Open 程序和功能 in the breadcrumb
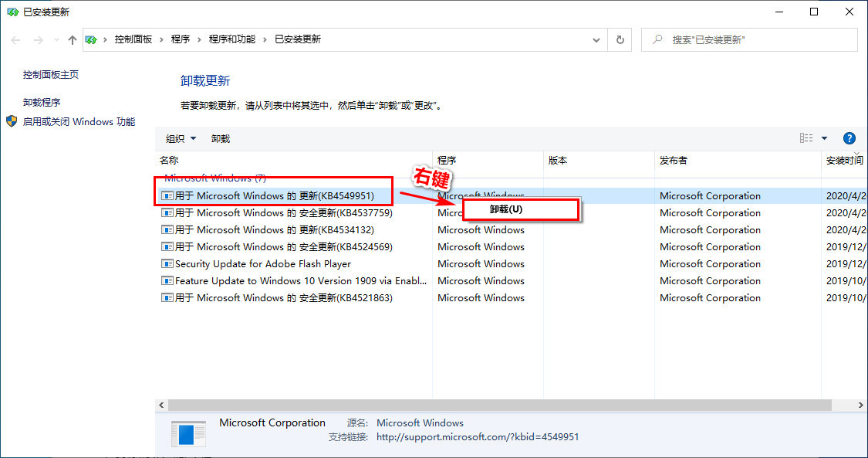The image size is (868, 458). coord(232,39)
